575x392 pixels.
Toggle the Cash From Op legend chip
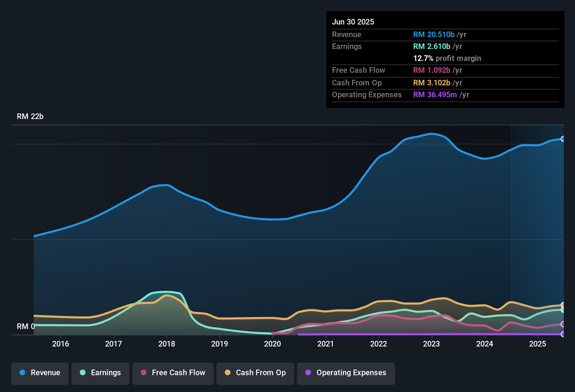pyautogui.click(x=255, y=373)
